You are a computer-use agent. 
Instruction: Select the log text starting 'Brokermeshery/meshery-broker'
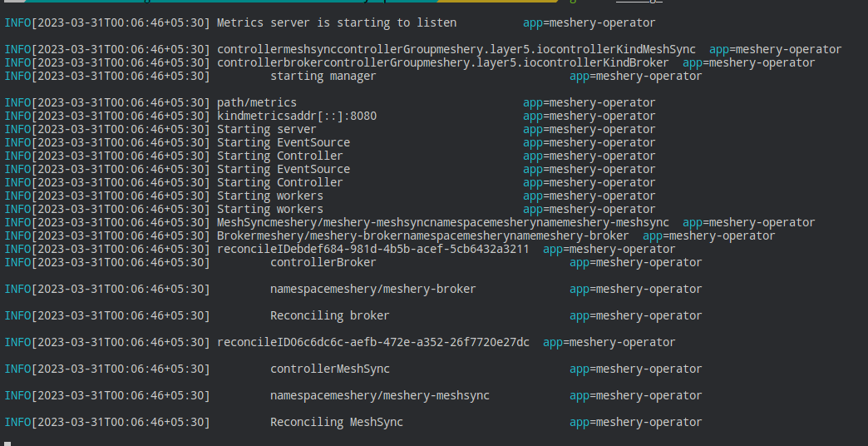tap(423, 235)
